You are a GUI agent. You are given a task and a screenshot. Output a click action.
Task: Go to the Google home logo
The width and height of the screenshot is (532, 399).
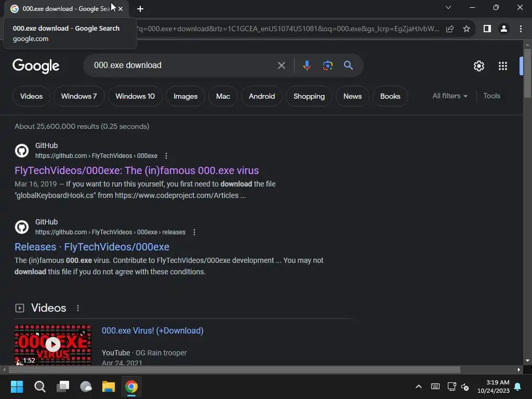pos(36,66)
